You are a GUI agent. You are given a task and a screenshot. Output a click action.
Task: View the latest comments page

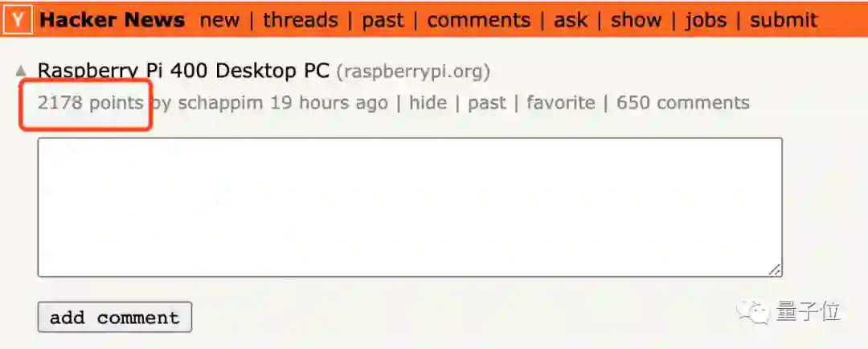(479, 20)
